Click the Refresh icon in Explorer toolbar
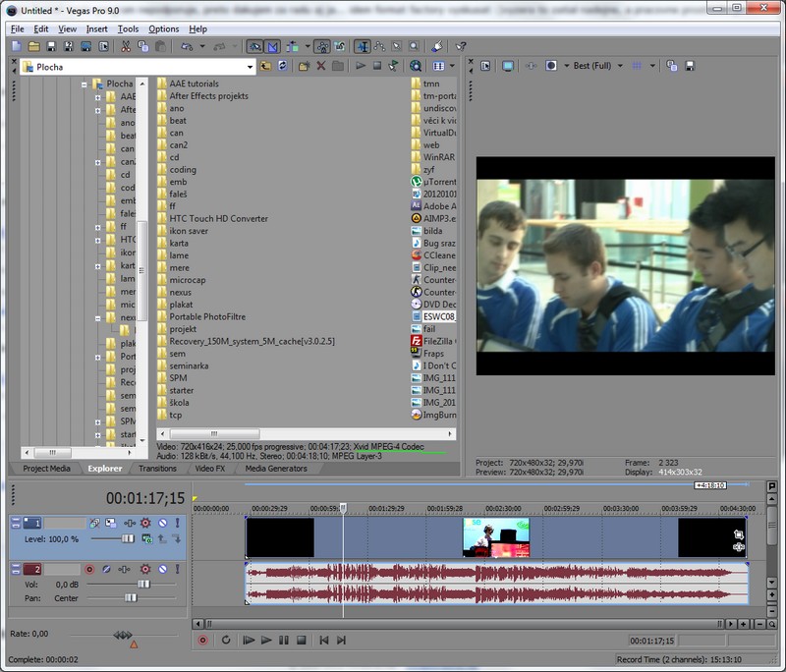786x672 pixels. pyautogui.click(x=282, y=67)
